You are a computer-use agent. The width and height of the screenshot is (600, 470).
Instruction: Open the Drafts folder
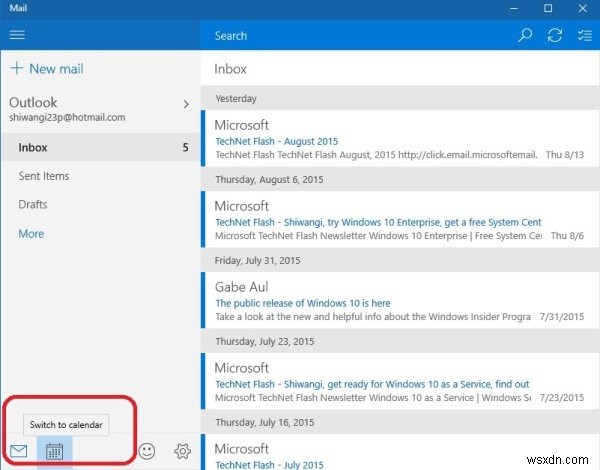[100, 204]
